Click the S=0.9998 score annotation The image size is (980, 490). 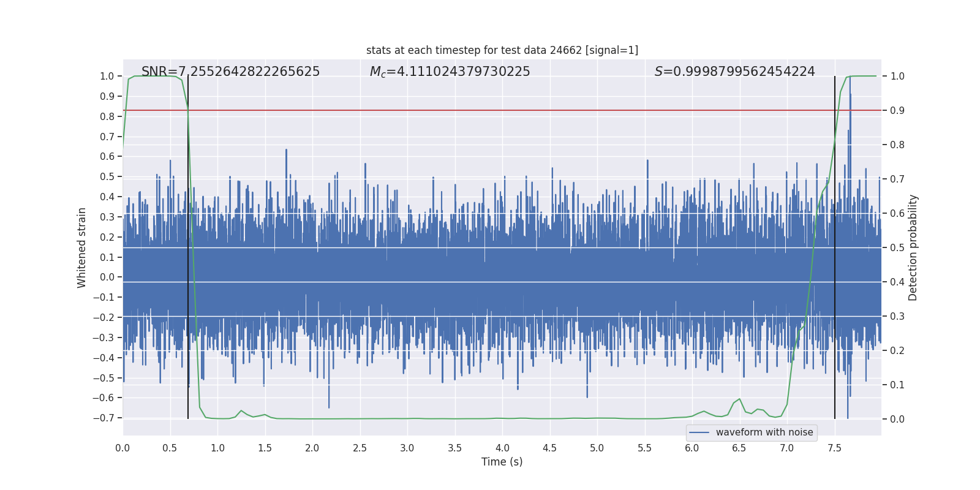click(734, 72)
